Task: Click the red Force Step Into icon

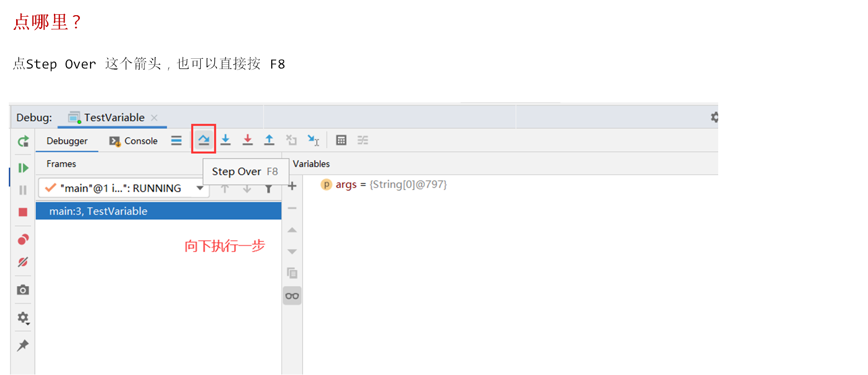Action: (x=248, y=140)
